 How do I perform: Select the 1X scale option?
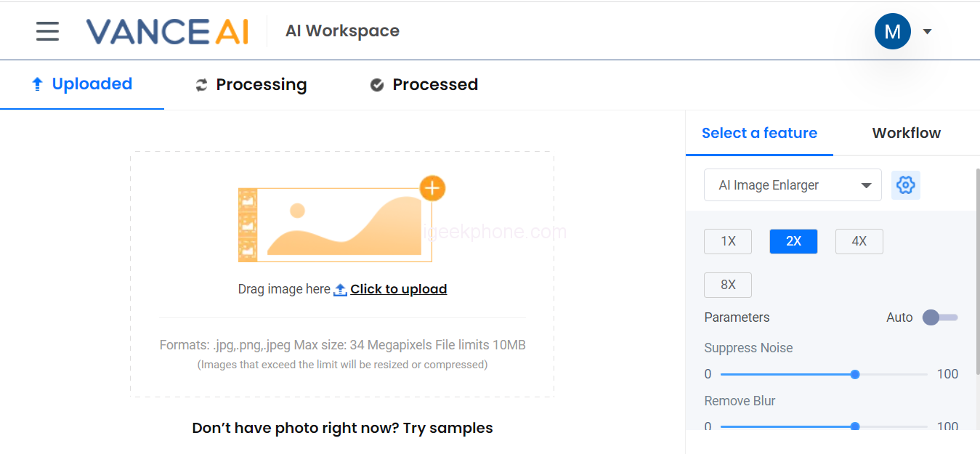[728, 241]
